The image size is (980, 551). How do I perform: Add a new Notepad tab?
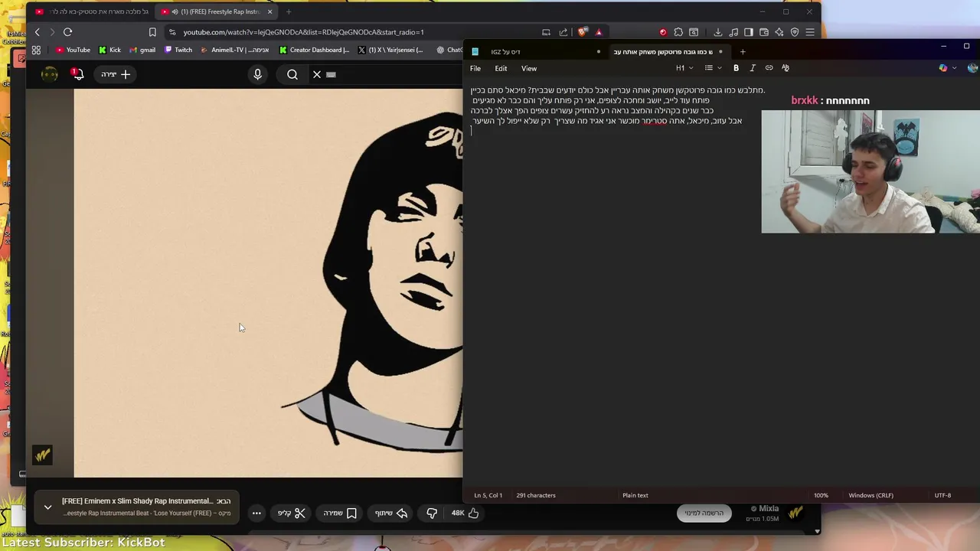click(743, 51)
